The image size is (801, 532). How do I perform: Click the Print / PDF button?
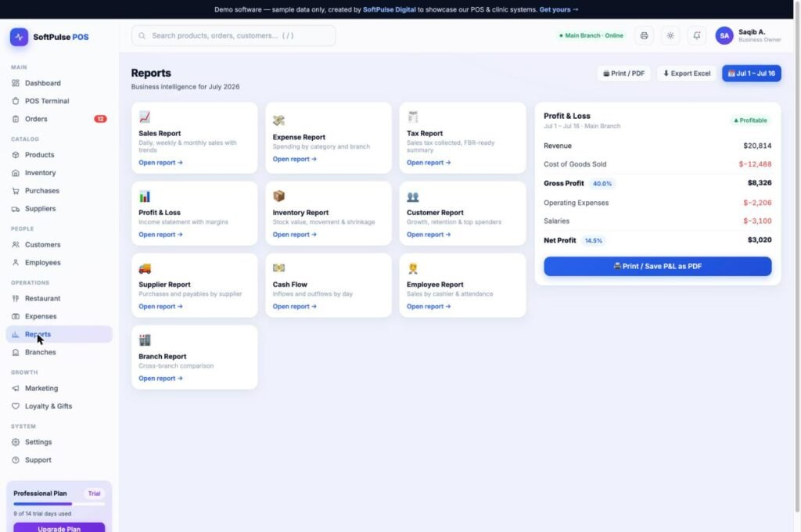pyautogui.click(x=623, y=74)
